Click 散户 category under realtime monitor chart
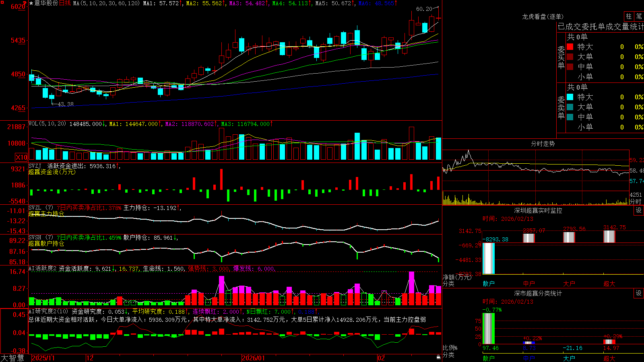 click(489, 284)
